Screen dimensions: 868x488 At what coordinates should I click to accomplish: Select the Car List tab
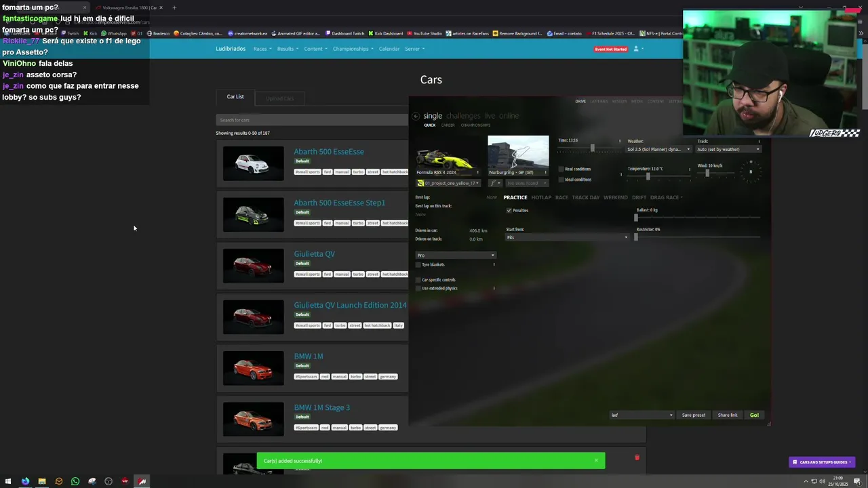pos(235,97)
